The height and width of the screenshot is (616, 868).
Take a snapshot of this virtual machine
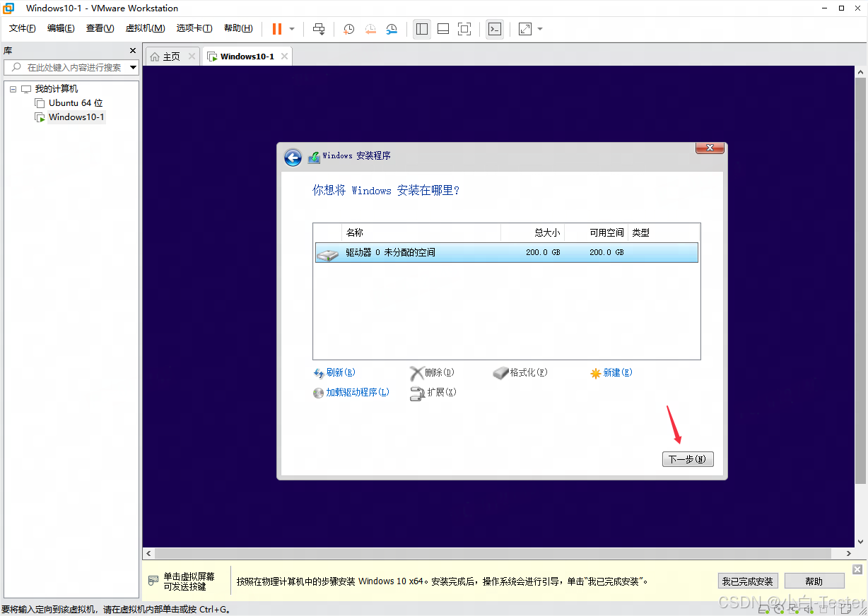point(349,29)
